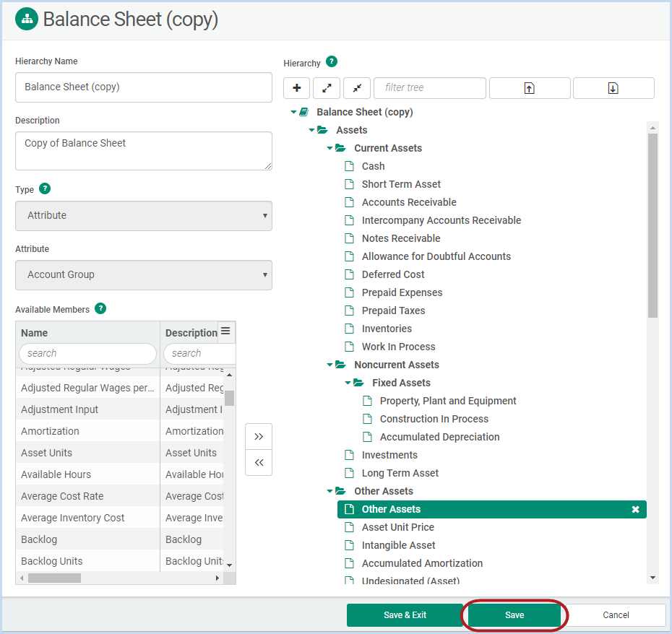Collapse the Assets tree node
The image size is (672, 634).
pyautogui.click(x=311, y=130)
